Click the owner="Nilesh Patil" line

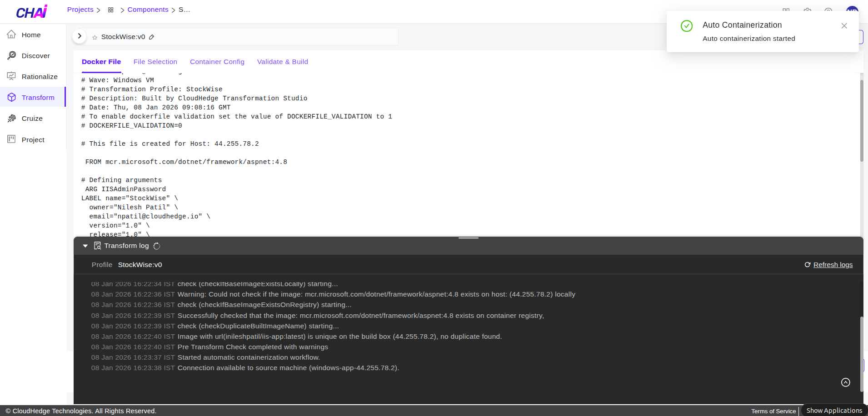[x=134, y=207]
